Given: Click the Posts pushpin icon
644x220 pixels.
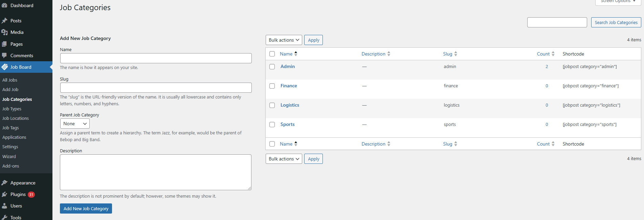Looking at the screenshot, I should (x=4, y=21).
